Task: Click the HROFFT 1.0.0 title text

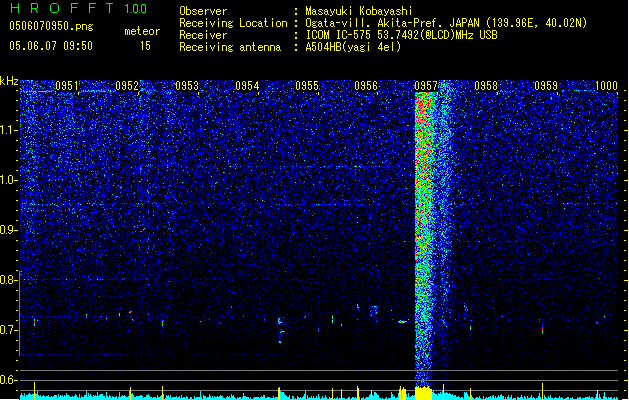Action: click(x=79, y=8)
